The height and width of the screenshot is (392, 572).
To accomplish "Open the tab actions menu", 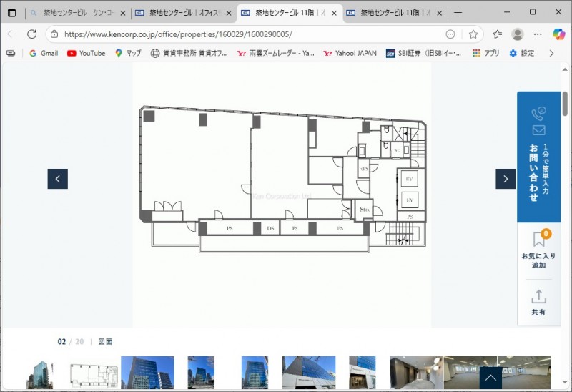I will click(11, 13).
